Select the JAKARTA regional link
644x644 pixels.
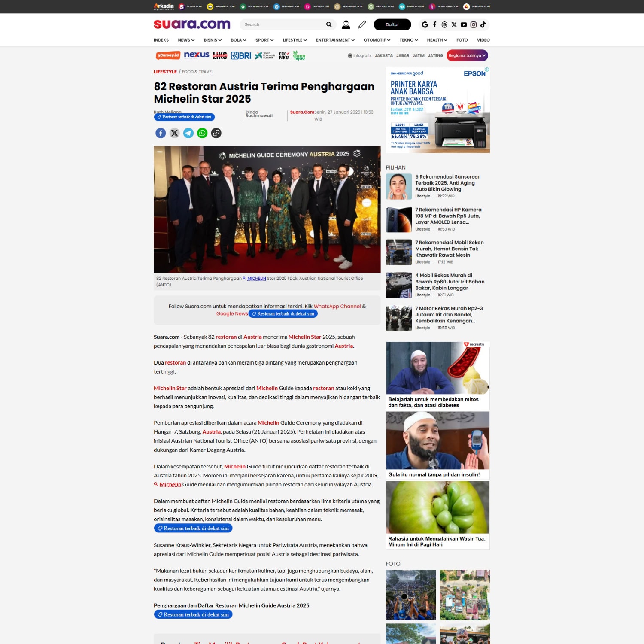(384, 55)
